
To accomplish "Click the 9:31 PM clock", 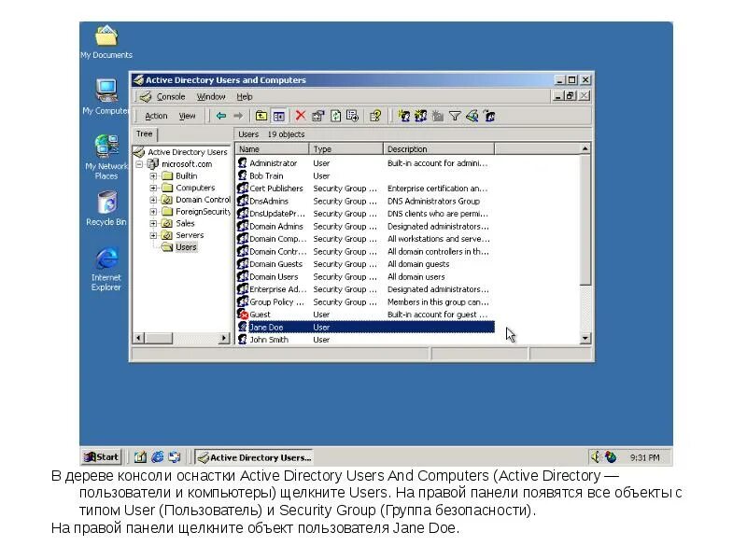I will 644,457.
